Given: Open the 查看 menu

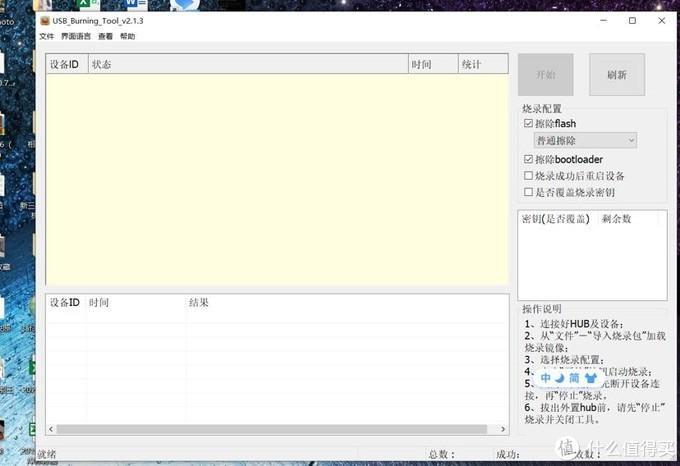Looking at the screenshot, I should [x=105, y=37].
